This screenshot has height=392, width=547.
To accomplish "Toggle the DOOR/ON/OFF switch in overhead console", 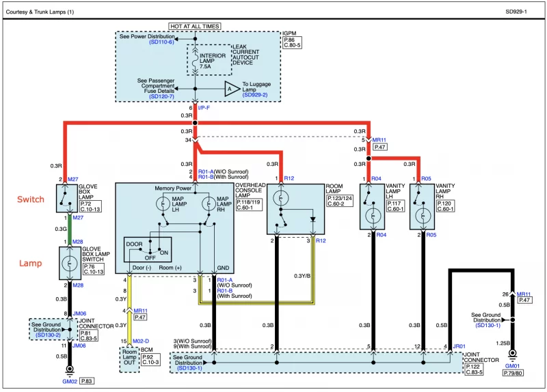I will click(x=153, y=249).
